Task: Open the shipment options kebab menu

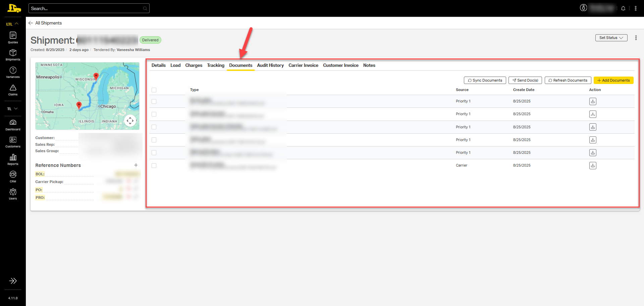Action: 636,38
